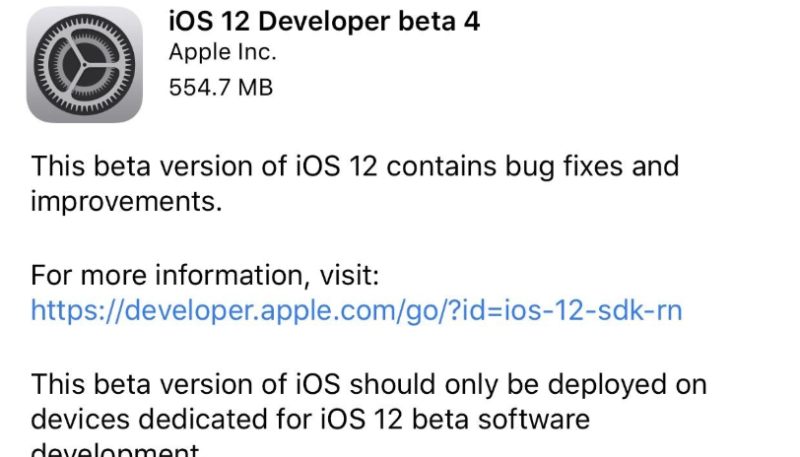Click the word "improvements." in the description
Screen dimensions: 800x457
click(125, 201)
